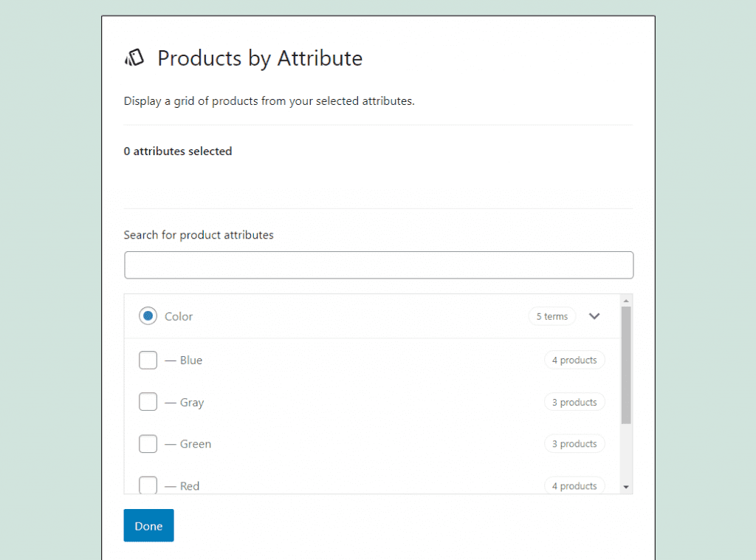Click the "3 products" badge beside Green
The image size is (756, 560).
[574, 443]
